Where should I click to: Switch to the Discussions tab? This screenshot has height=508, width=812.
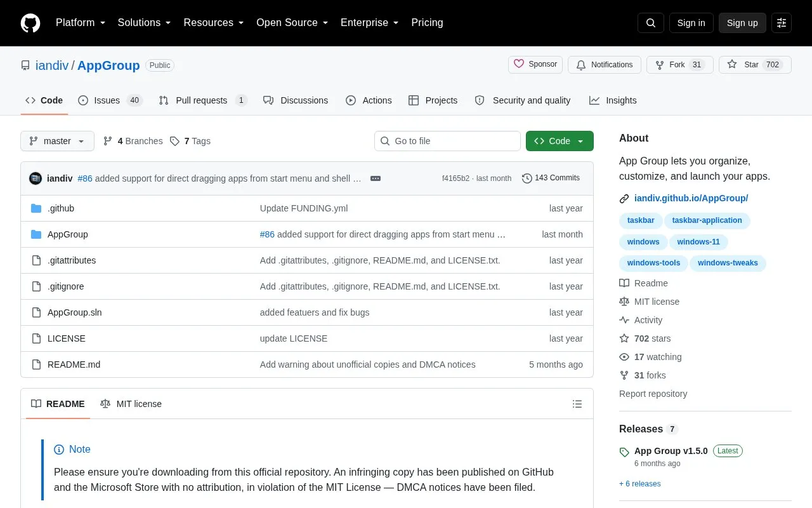296,100
